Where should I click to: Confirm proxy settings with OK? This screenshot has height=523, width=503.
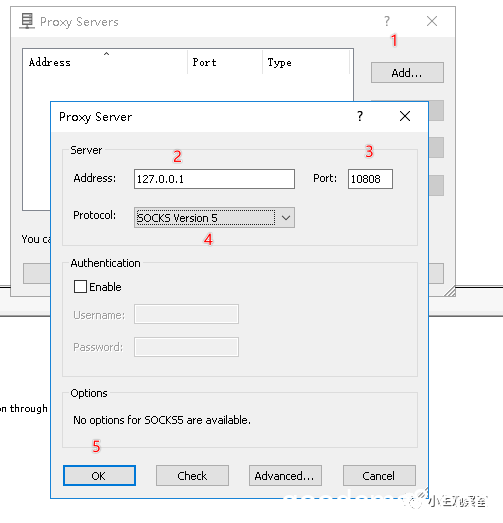click(99, 476)
